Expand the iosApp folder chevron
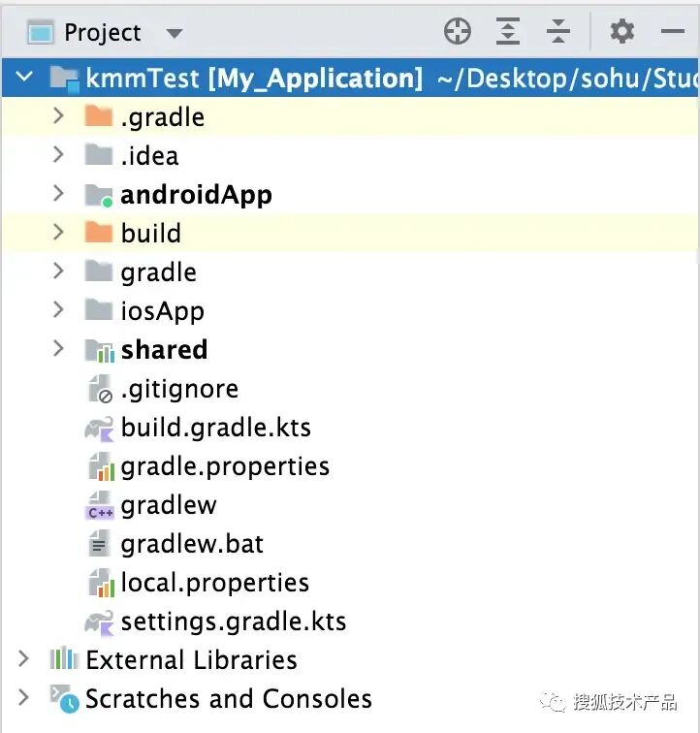This screenshot has height=733, width=700. [x=58, y=309]
